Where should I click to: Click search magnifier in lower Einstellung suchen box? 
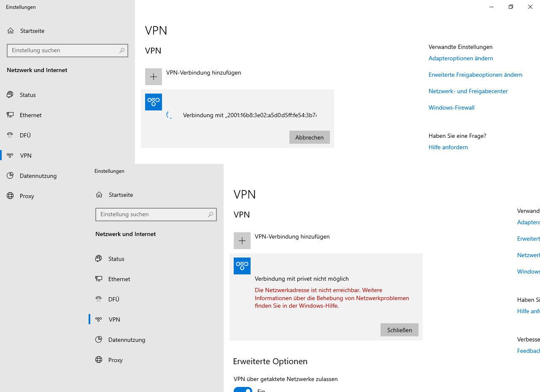pyautogui.click(x=211, y=214)
